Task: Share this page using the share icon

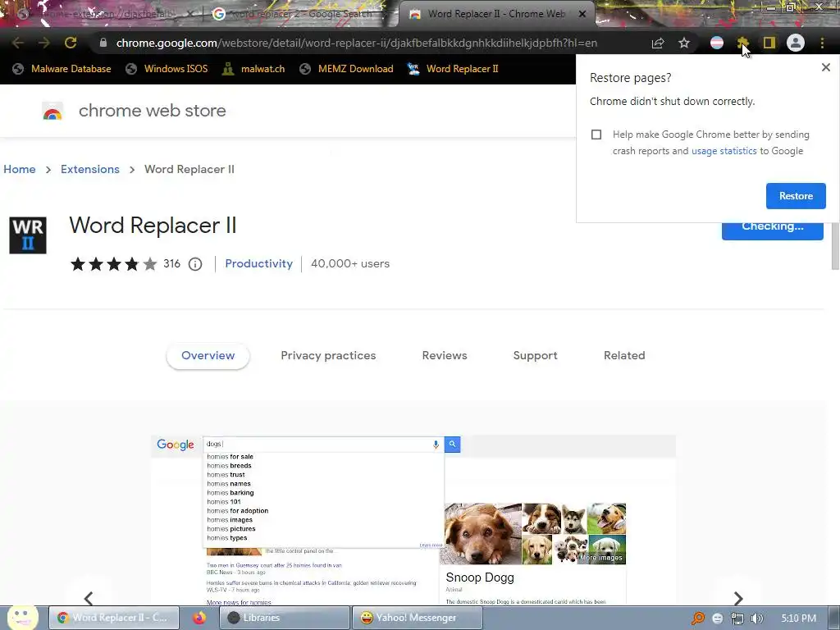Action: point(658,43)
